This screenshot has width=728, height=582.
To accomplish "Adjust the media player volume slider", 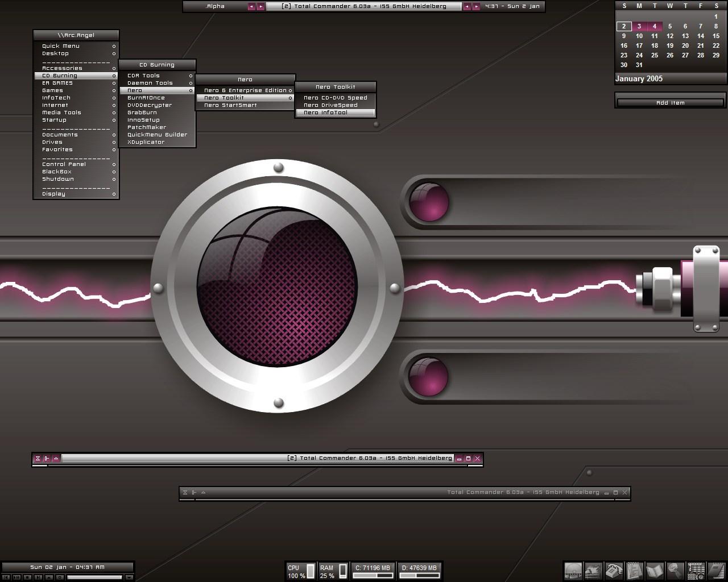I will point(94,577).
